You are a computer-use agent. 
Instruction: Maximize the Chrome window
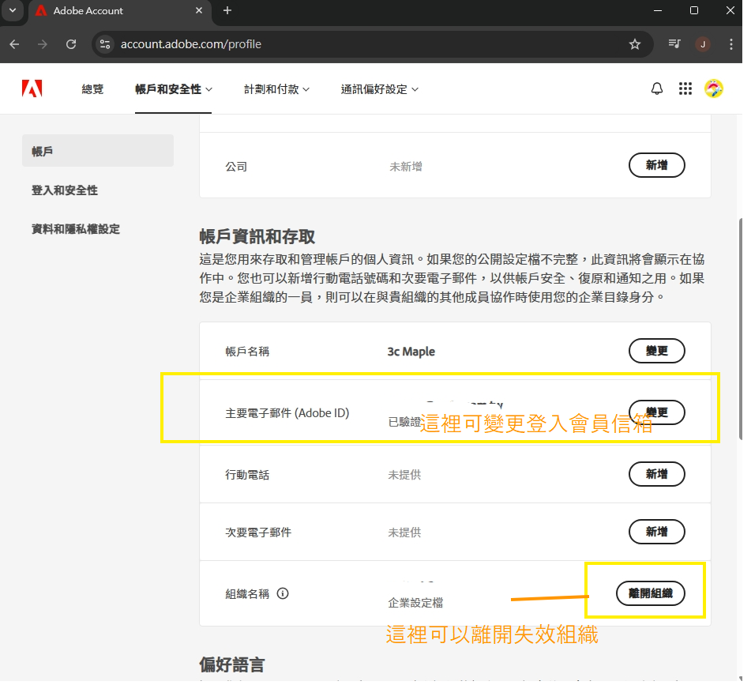pos(694,10)
